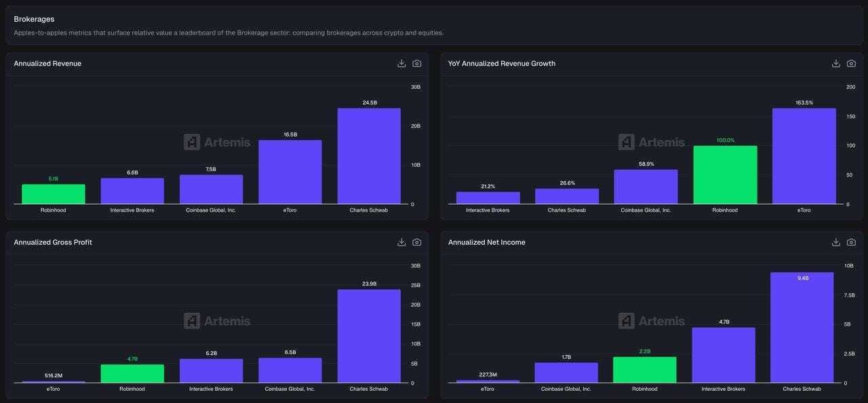Click camera icon on Annualized Gross Profit

tap(417, 242)
